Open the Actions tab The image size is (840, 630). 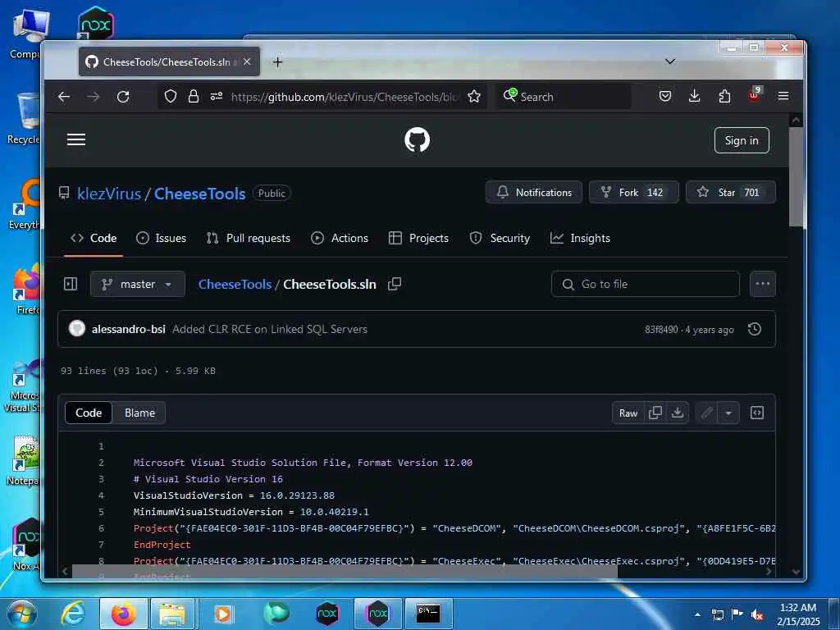click(340, 238)
